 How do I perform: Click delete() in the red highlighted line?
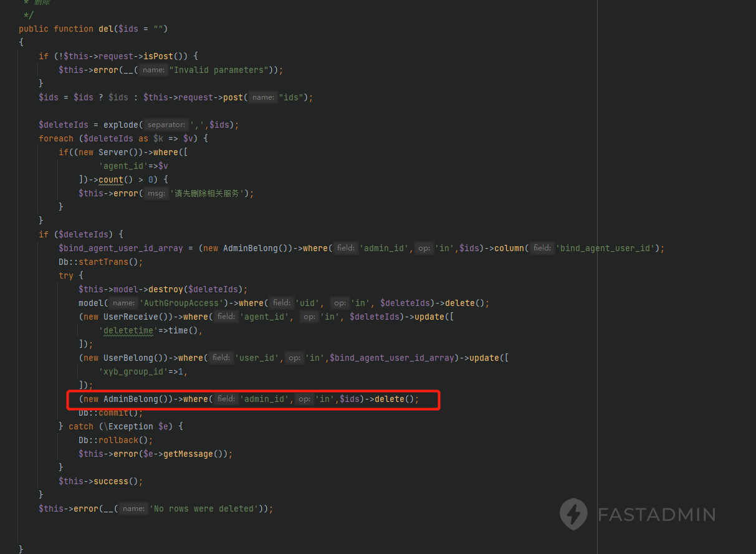click(391, 399)
